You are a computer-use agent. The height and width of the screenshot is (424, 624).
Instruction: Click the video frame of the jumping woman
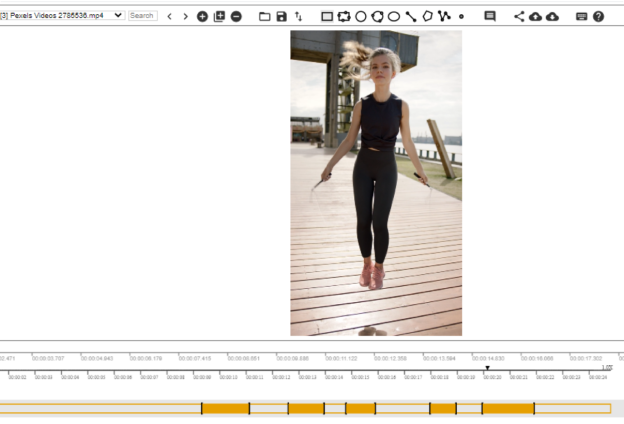coord(376,183)
